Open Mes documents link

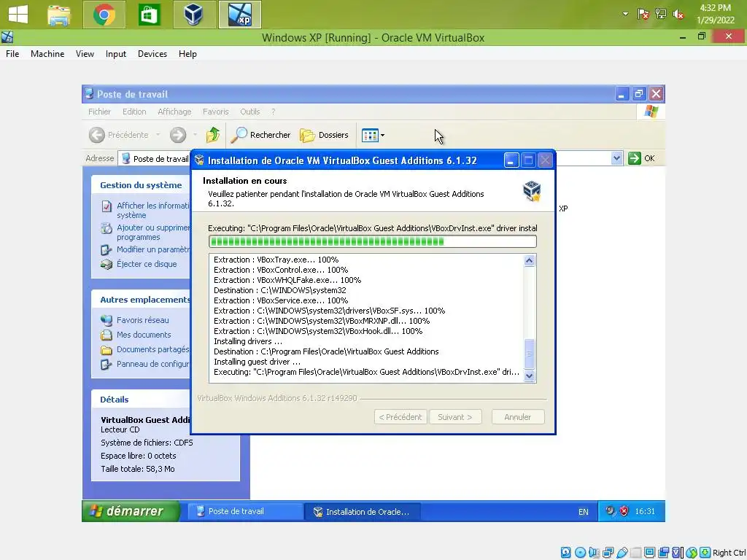[x=144, y=335]
